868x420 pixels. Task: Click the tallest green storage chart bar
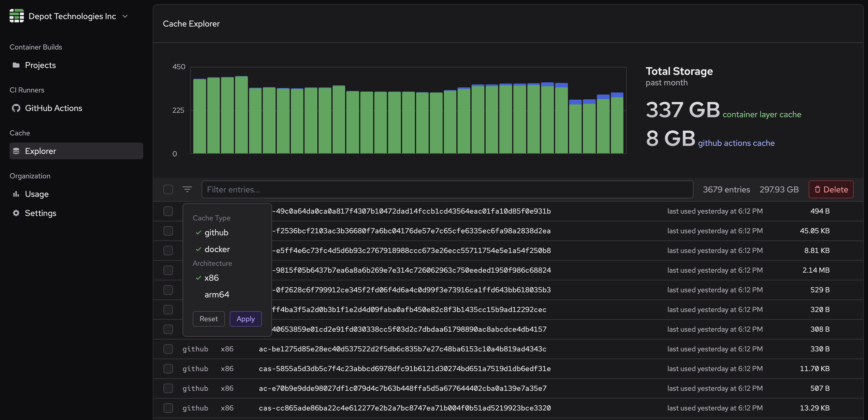(x=241, y=115)
